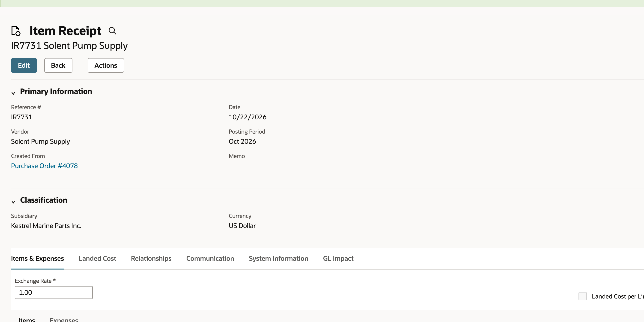
Task: Click the Created From label
Action: 28,156
